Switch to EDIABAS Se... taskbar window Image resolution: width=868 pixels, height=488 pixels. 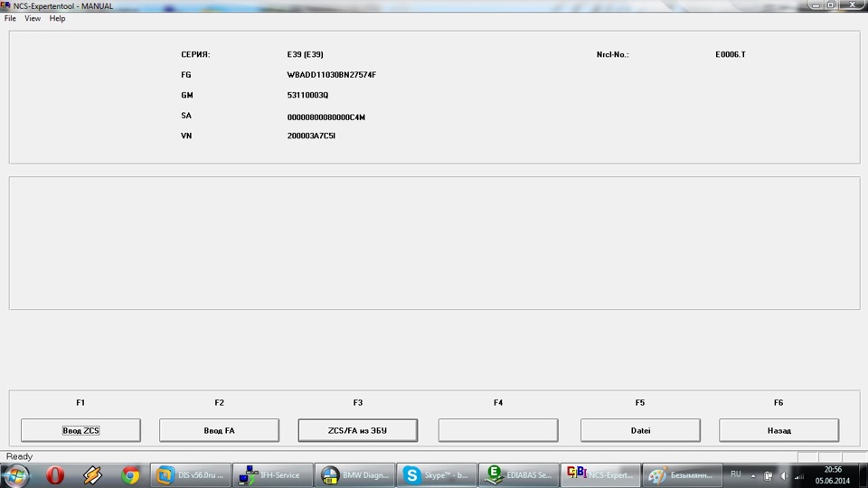[x=519, y=476]
